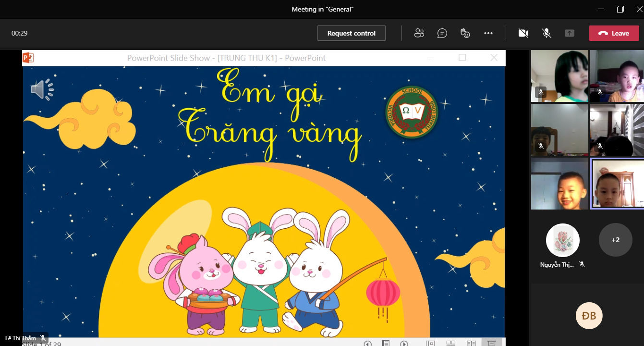Leave the meeting

click(614, 33)
